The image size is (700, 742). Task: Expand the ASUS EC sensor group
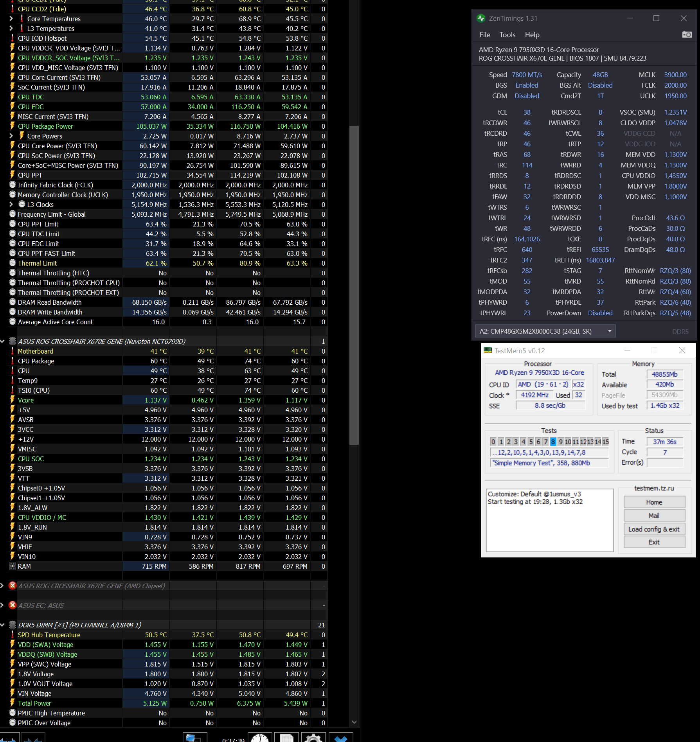point(2,605)
